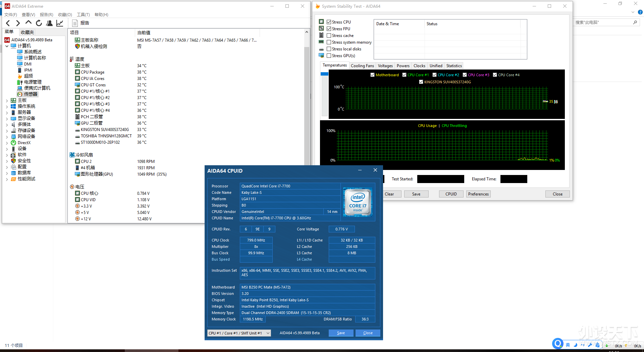
Task: Toggle CPU Core #1 graph checkbox
Action: point(404,75)
